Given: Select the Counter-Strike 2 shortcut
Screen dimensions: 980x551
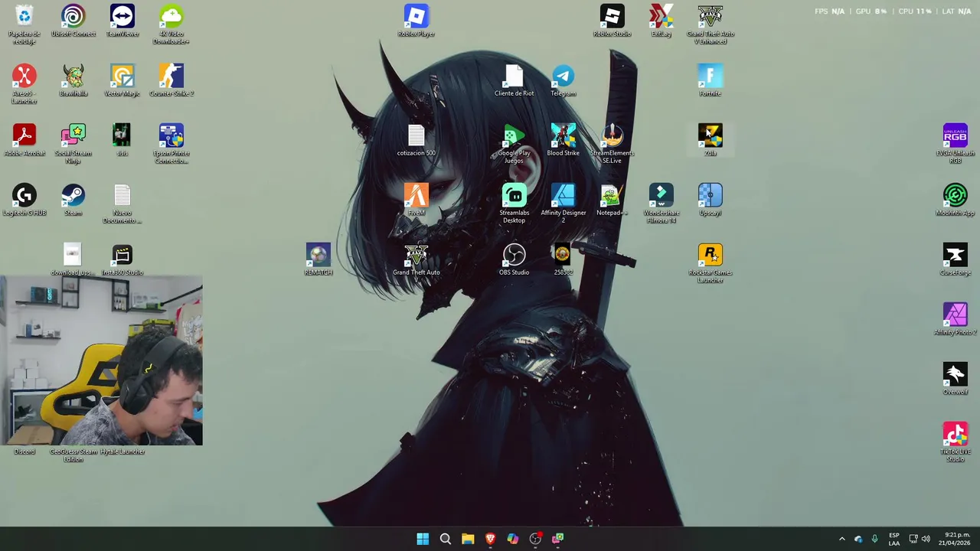Looking at the screenshot, I should click(171, 80).
